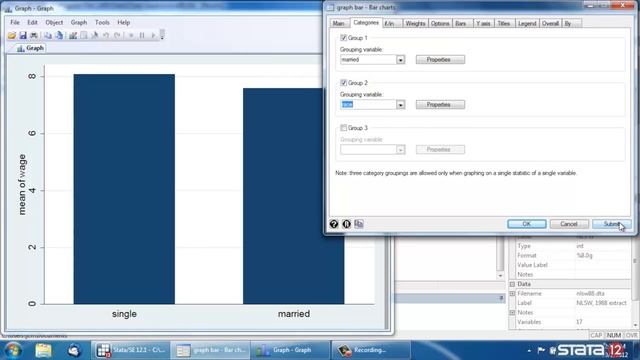The width and height of the screenshot is (640, 360).
Task: Collapse the Data section in Properties panel
Action: (512, 284)
